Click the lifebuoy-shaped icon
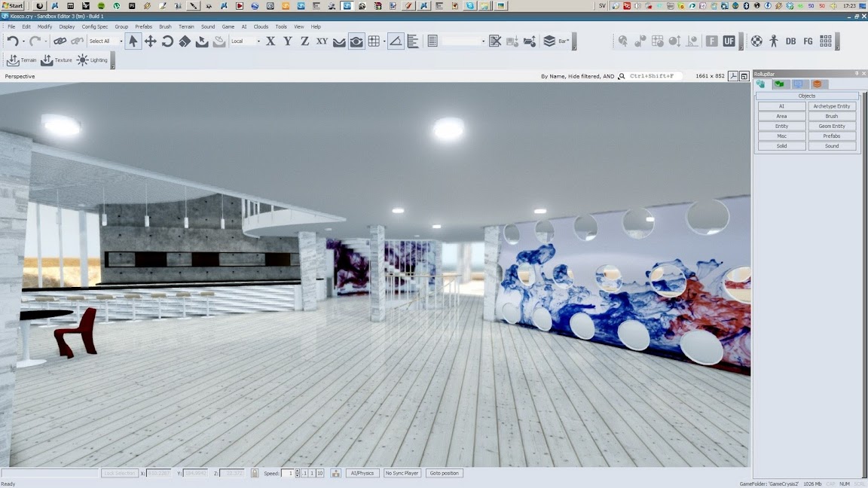This screenshot has width=868, height=488. [756, 41]
